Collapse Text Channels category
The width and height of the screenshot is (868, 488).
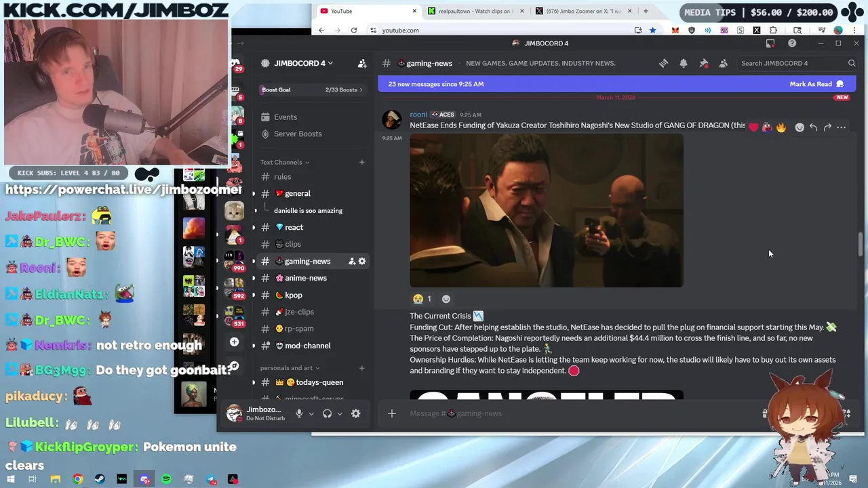pos(284,162)
